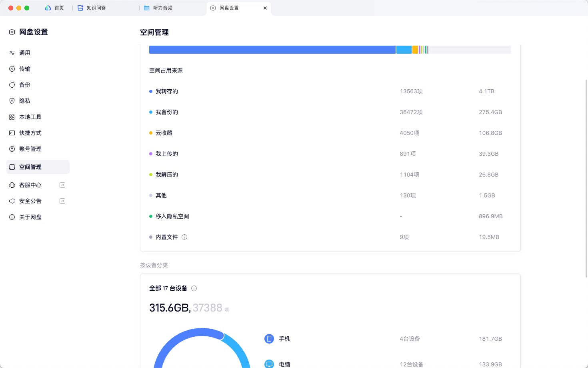Screen dimensions: 588x368
Task: Click the 我备份的 source row label
Action: pos(167,112)
